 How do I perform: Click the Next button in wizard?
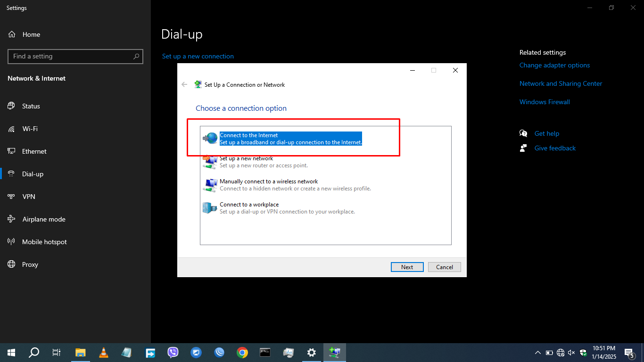pyautogui.click(x=407, y=267)
